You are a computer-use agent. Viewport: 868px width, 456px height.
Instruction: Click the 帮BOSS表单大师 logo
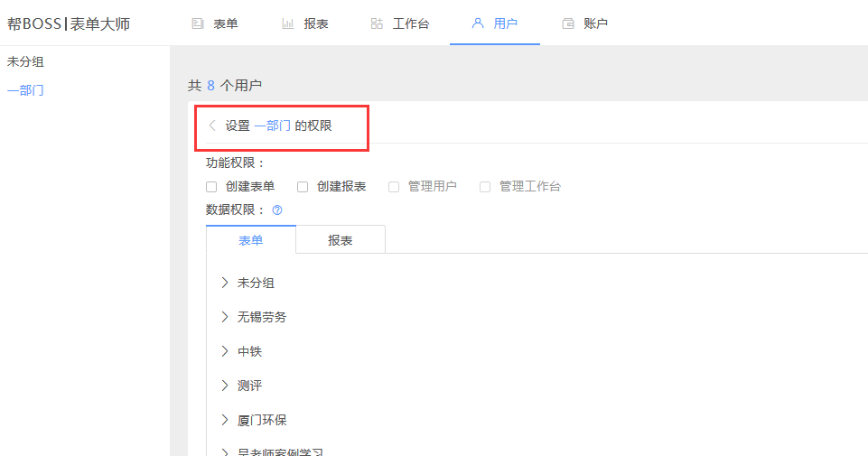[x=69, y=23]
